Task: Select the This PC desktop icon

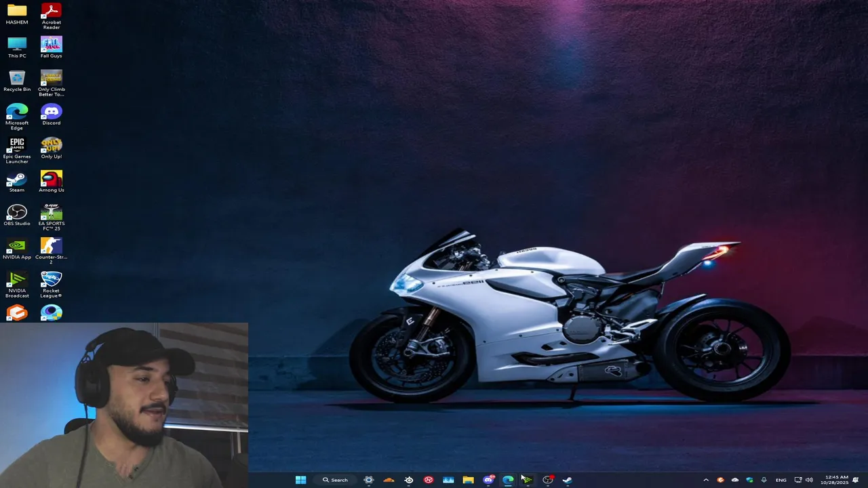Action: coord(17,47)
